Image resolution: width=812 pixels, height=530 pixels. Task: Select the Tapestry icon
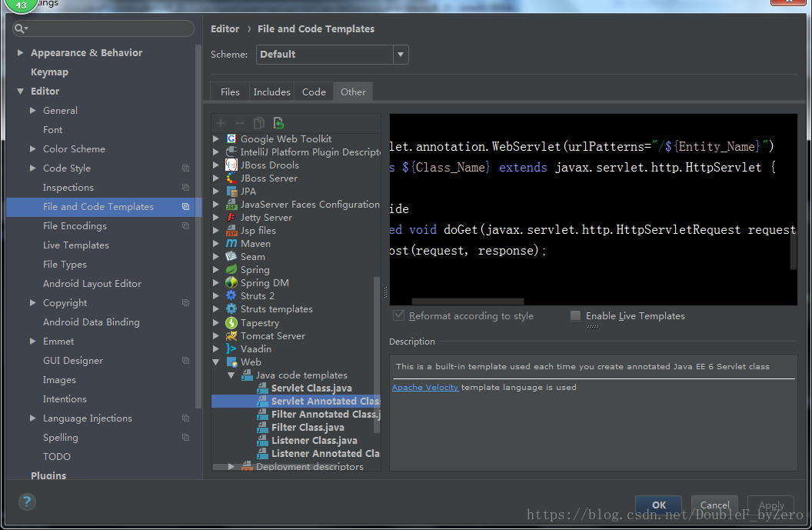point(231,323)
